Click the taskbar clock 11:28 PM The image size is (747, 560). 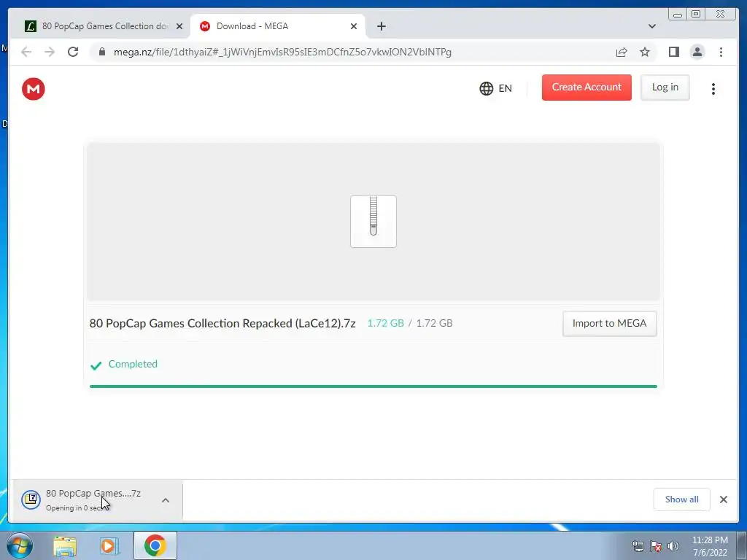tap(710, 540)
